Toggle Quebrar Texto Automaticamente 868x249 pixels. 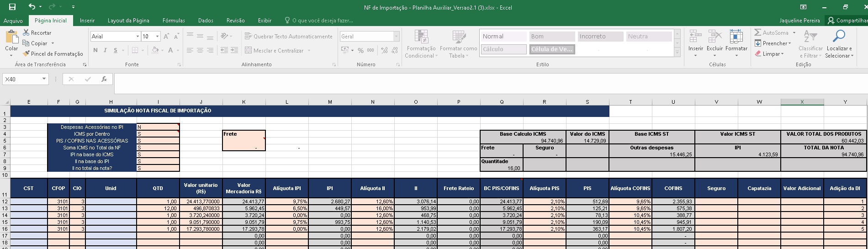(289, 36)
